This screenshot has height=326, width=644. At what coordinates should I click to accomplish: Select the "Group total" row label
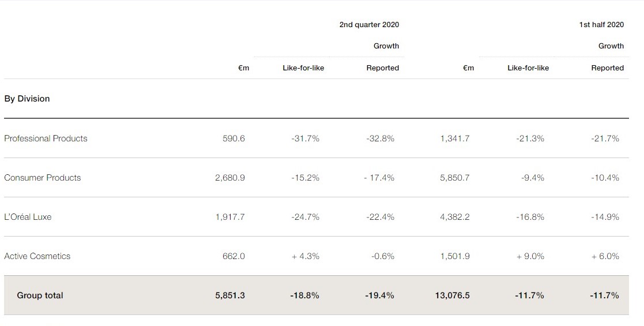coord(40,295)
